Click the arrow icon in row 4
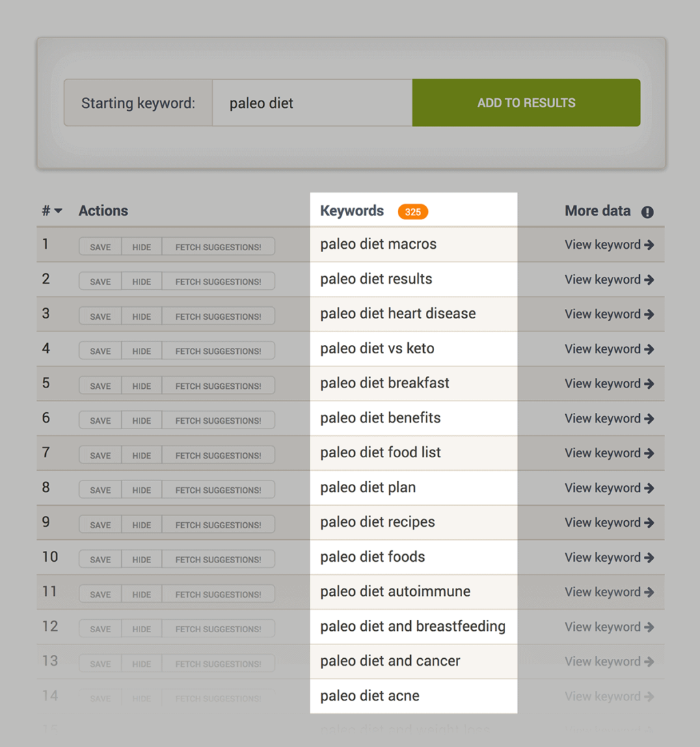 (649, 349)
